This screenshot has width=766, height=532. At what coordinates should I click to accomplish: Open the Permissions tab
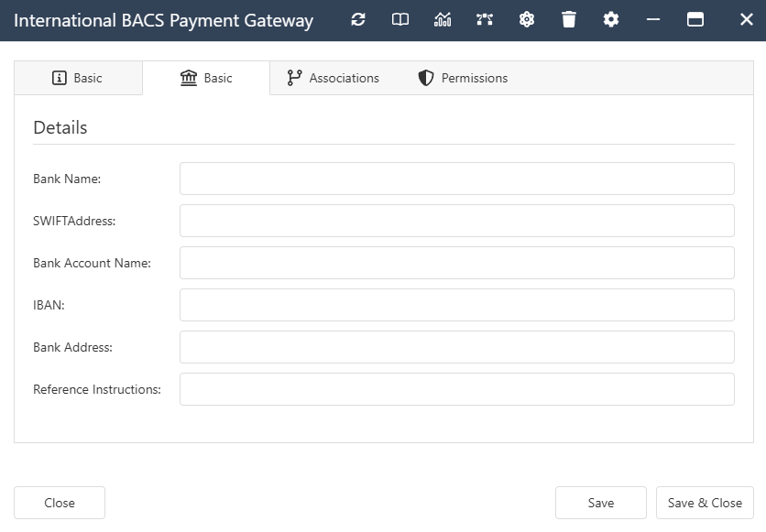(x=474, y=78)
